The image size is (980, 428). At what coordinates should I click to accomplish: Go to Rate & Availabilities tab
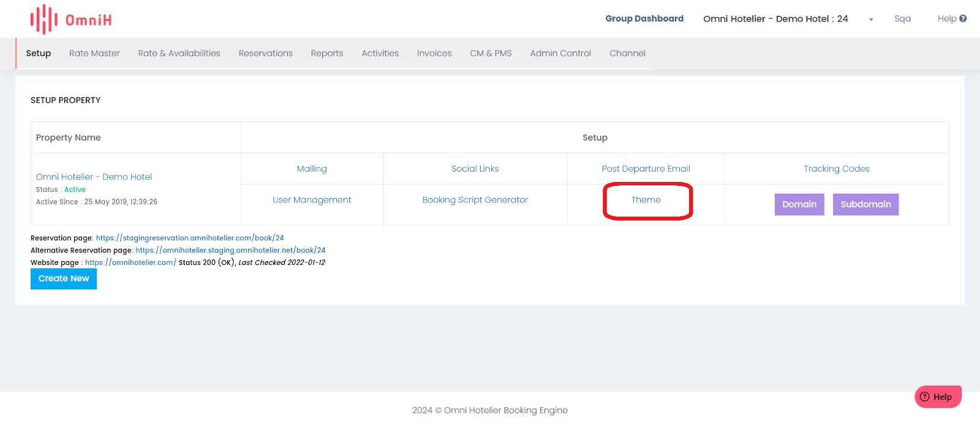(179, 53)
